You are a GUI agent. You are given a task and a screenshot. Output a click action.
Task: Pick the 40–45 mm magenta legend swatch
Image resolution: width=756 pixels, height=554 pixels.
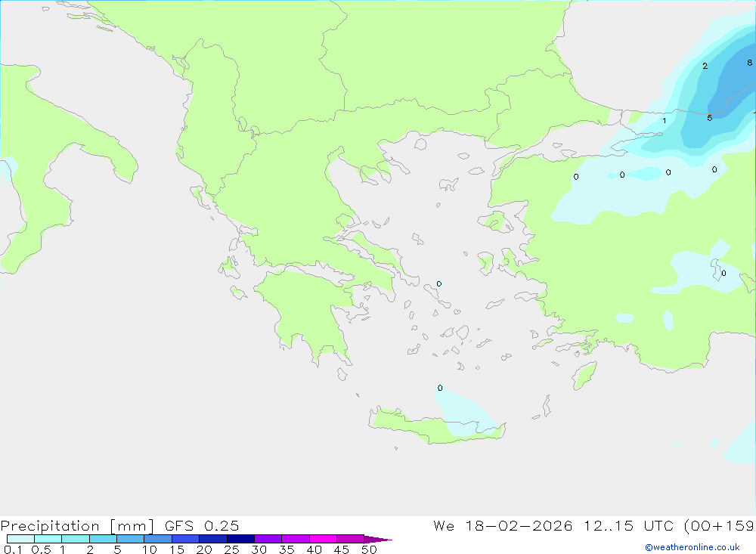click(323, 539)
